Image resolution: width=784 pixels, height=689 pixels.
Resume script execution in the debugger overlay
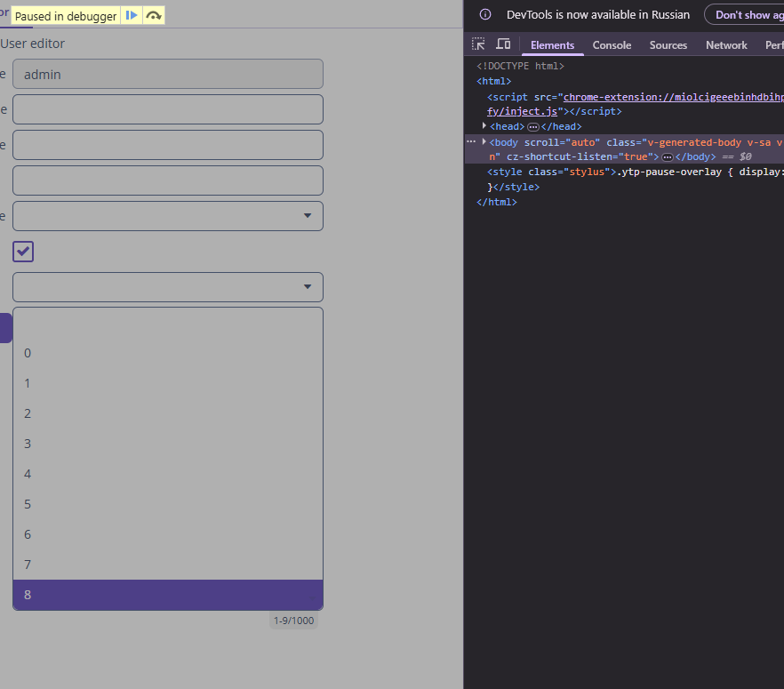tap(132, 15)
